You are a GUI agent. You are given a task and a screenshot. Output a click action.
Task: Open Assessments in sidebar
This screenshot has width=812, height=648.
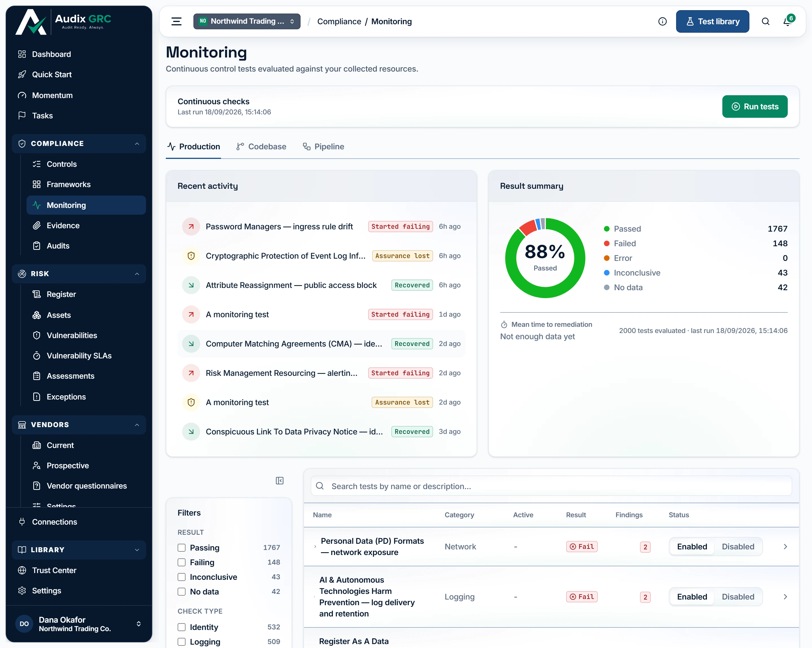(86, 376)
